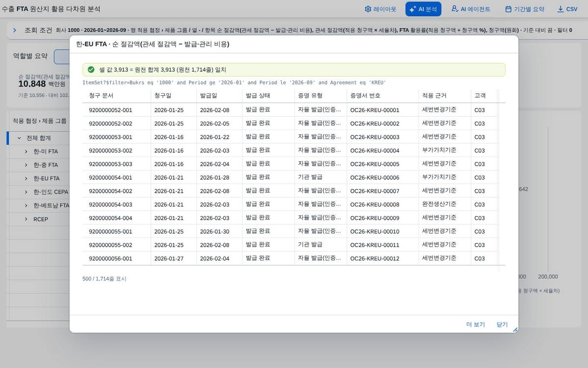Click the 발급일 column header

click(219, 96)
